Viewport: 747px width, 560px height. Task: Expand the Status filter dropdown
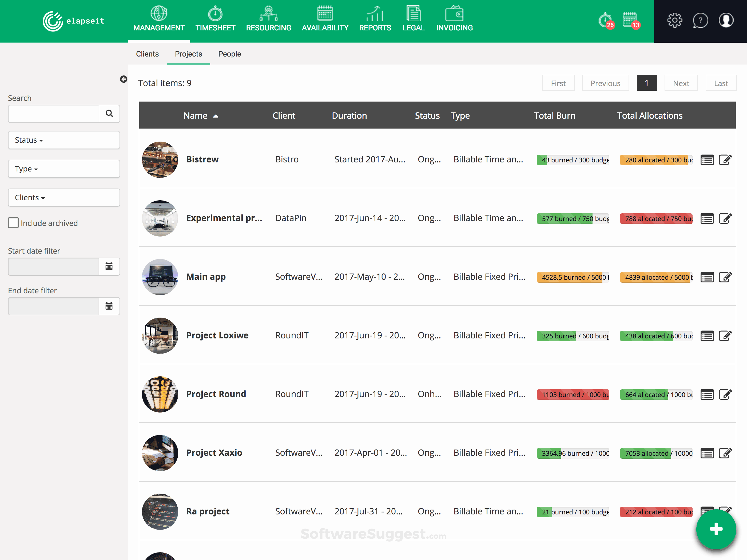click(64, 140)
